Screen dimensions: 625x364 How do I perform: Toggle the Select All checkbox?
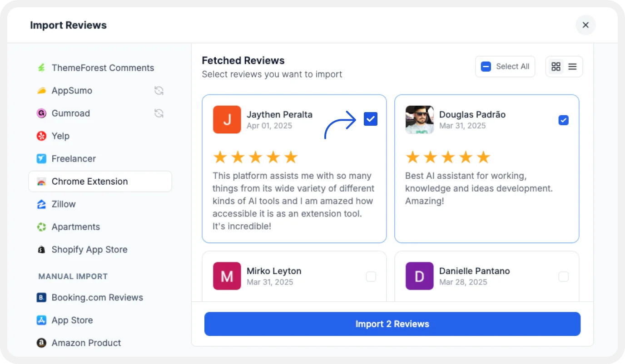pyautogui.click(x=486, y=67)
